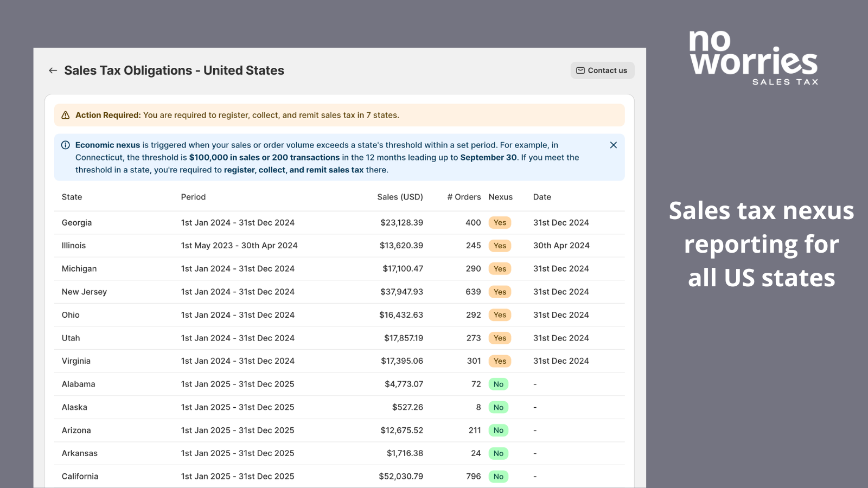Image resolution: width=868 pixels, height=488 pixels.
Task: Click California sales amount $52,030.79
Action: click(x=401, y=476)
